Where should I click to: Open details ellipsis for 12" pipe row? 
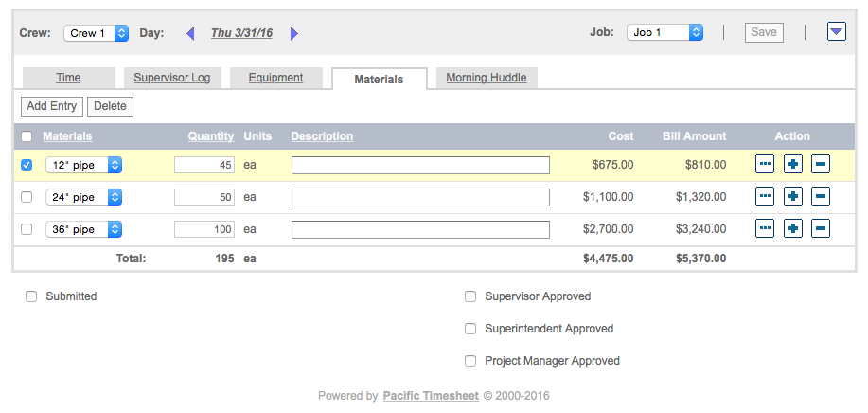pos(765,165)
